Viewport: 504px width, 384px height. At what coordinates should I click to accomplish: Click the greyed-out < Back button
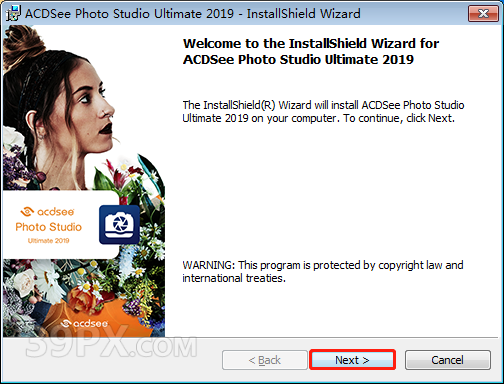pyautogui.click(x=265, y=360)
